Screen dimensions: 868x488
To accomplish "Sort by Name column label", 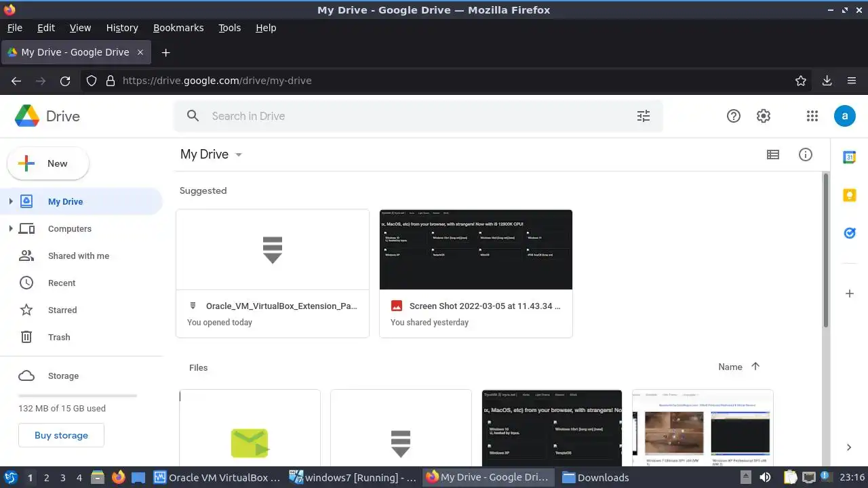I will point(730,367).
